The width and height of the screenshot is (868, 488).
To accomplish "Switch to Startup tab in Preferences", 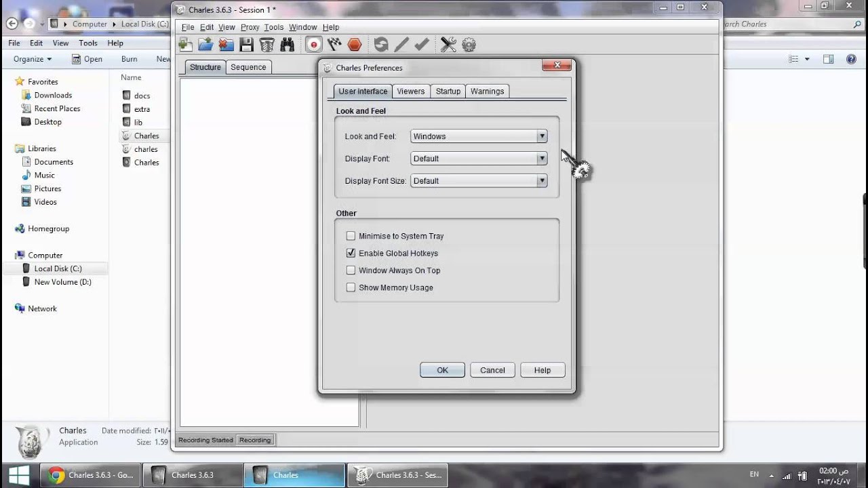I will pos(448,91).
